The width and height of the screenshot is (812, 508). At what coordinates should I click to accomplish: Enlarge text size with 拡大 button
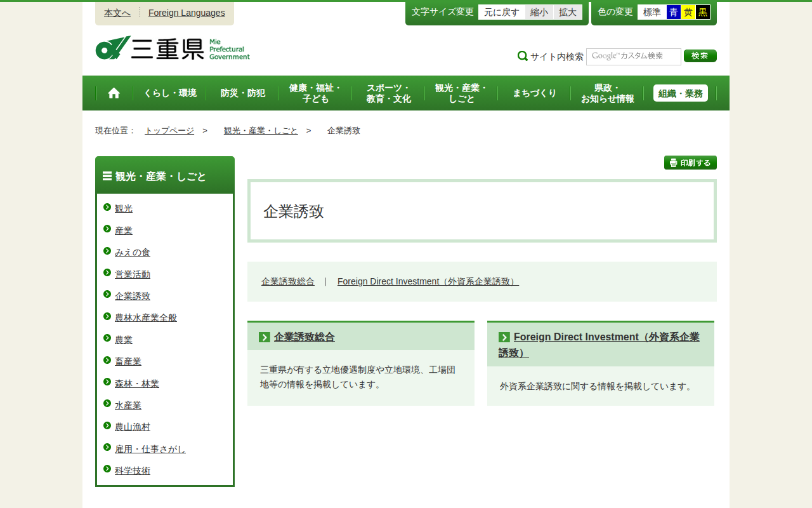click(568, 12)
